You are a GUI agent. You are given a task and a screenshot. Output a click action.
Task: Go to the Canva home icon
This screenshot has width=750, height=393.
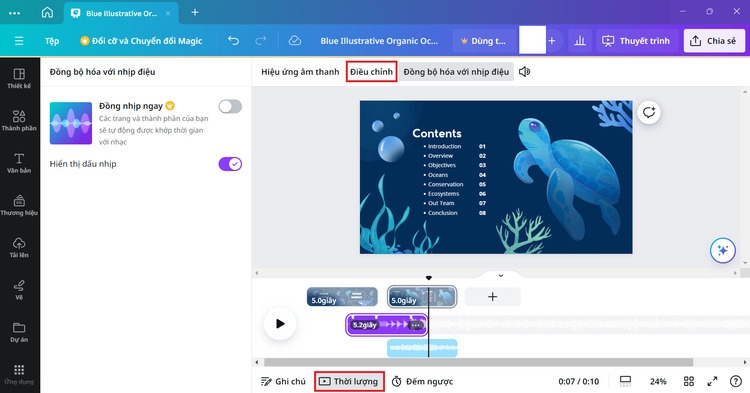coord(47,12)
